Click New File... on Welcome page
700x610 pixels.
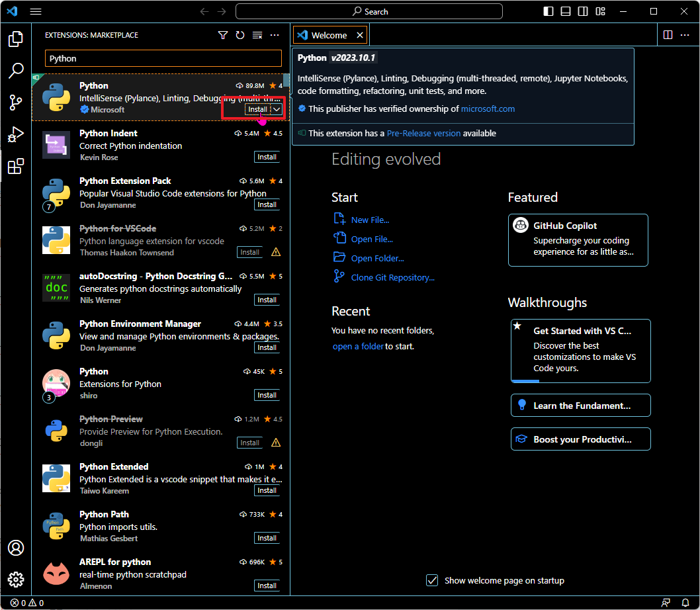(370, 220)
